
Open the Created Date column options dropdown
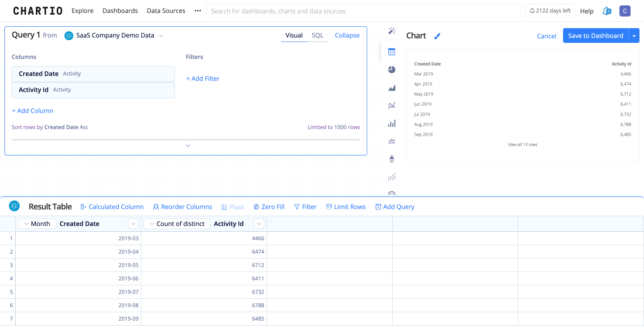(133, 224)
